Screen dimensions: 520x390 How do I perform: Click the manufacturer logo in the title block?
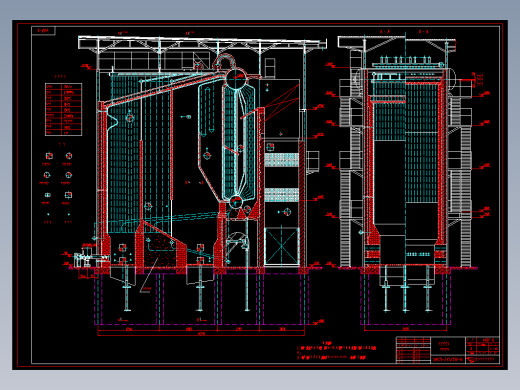pos(471,360)
